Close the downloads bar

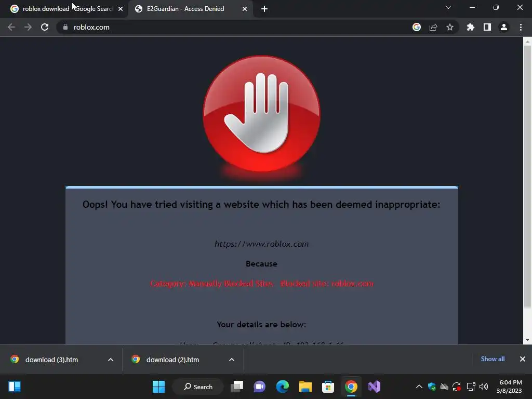(x=523, y=359)
